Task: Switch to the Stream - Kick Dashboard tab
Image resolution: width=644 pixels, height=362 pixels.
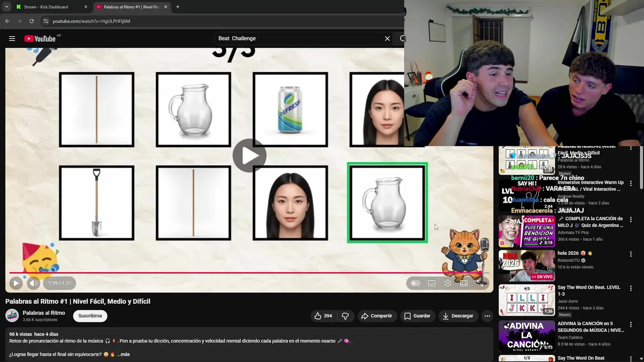Action: [x=46, y=7]
